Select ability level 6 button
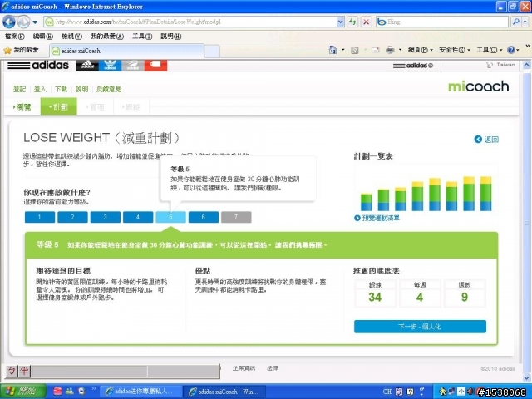532x399 pixels. 204,217
